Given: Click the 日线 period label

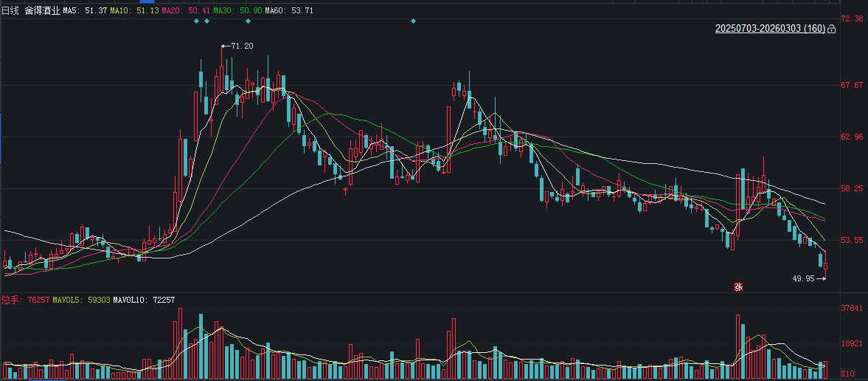Looking at the screenshot, I should pos(10,10).
